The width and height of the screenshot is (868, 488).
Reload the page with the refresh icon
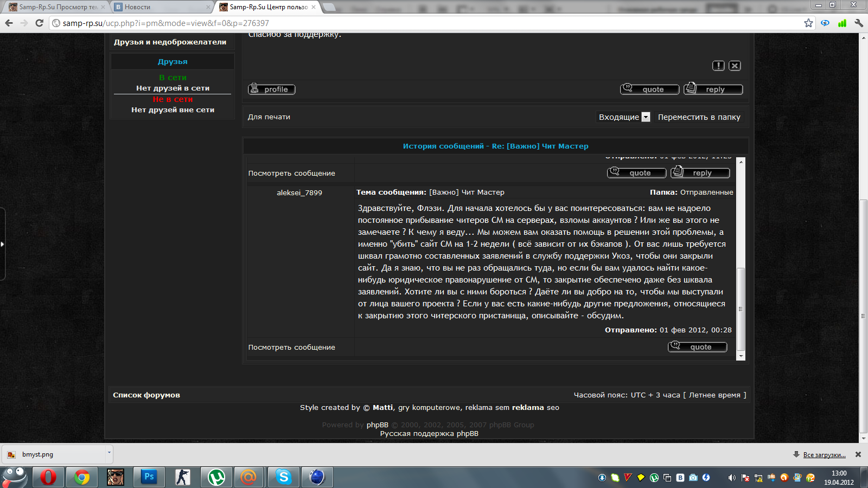pyautogui.click(x=39, y=23)
